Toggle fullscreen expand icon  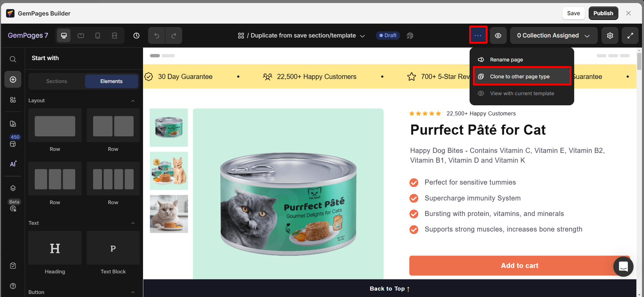coord(630,35)
